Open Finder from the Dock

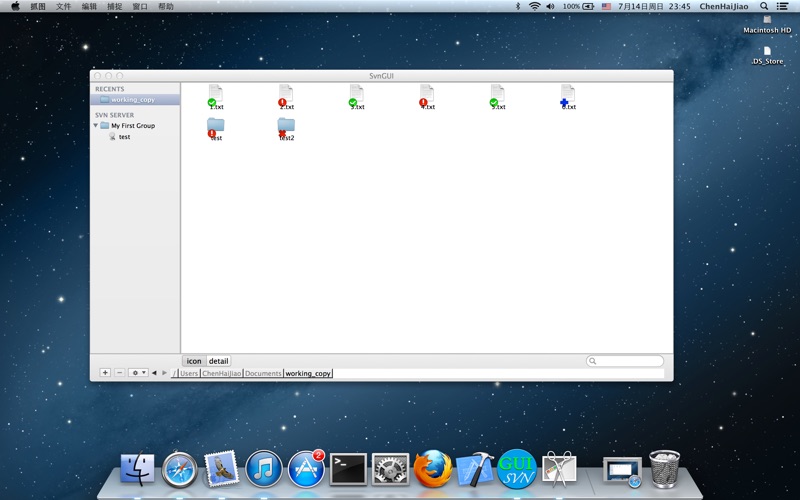click(x=137, y=468)
